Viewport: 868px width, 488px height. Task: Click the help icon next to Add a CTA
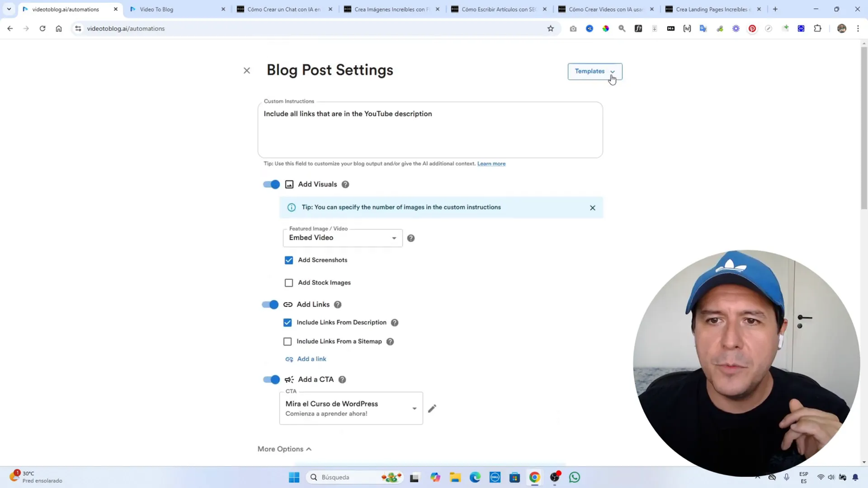[342, 379]
